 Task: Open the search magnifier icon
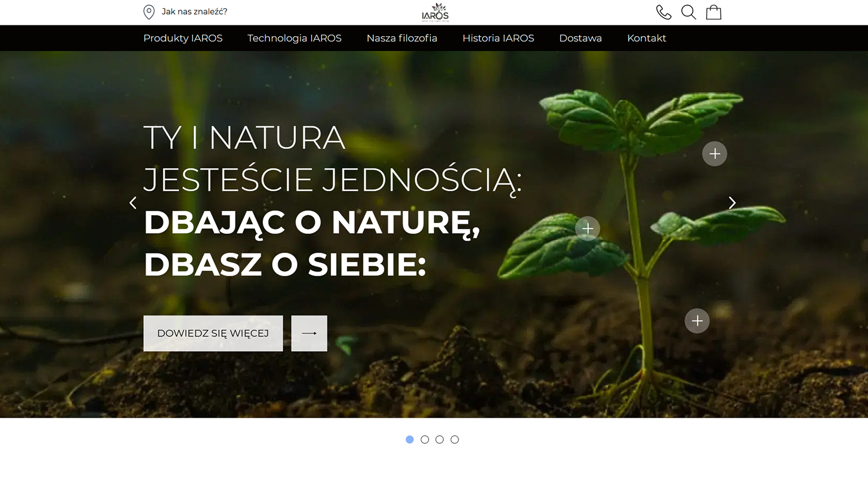(688, 12)
